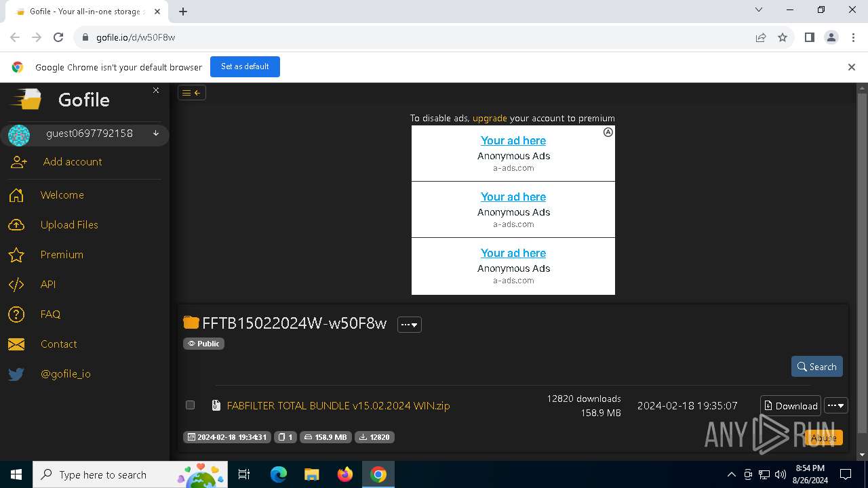
Task: Click the Search button
Action: point(817,367)
